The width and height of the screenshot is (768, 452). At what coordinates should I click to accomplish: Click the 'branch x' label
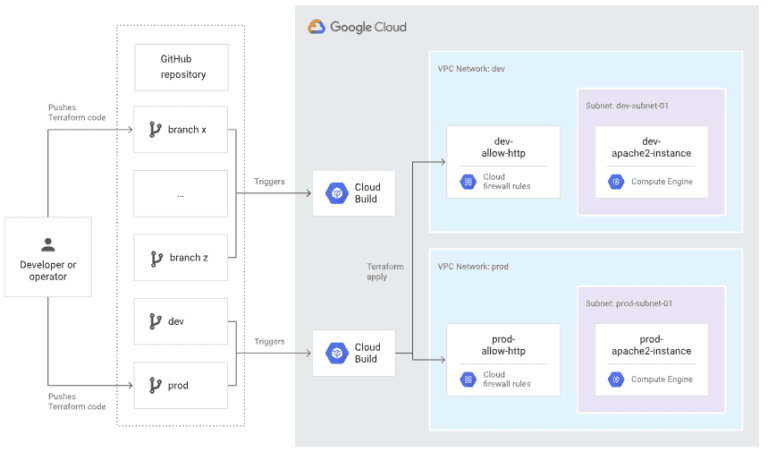pyautogui.click(x=187, y=130)
